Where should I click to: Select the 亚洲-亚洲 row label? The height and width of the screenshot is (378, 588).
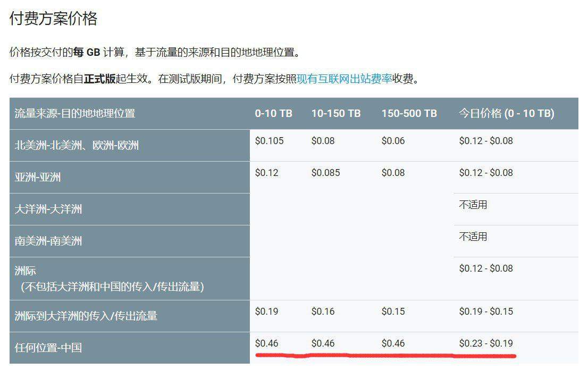[x=38, y=177]
